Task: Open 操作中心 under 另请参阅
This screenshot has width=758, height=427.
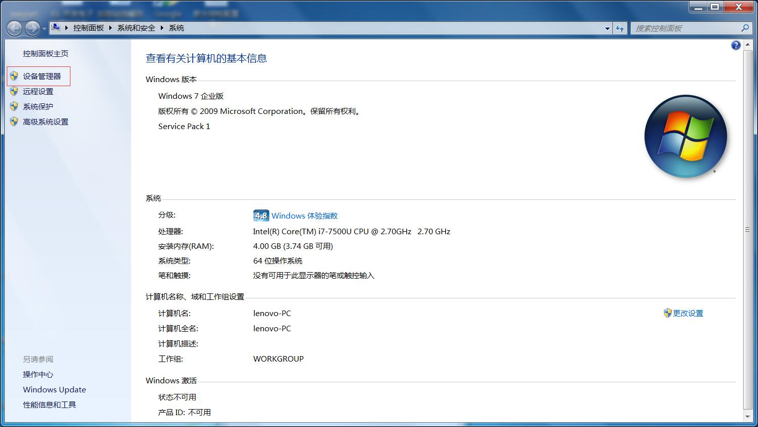Action: pos(38,374)
